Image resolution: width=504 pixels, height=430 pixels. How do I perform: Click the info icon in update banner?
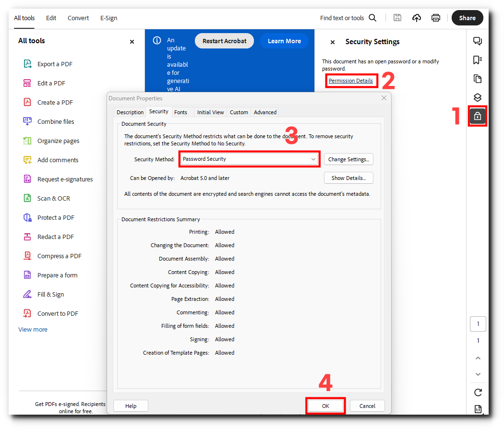(x=157, y=40)
